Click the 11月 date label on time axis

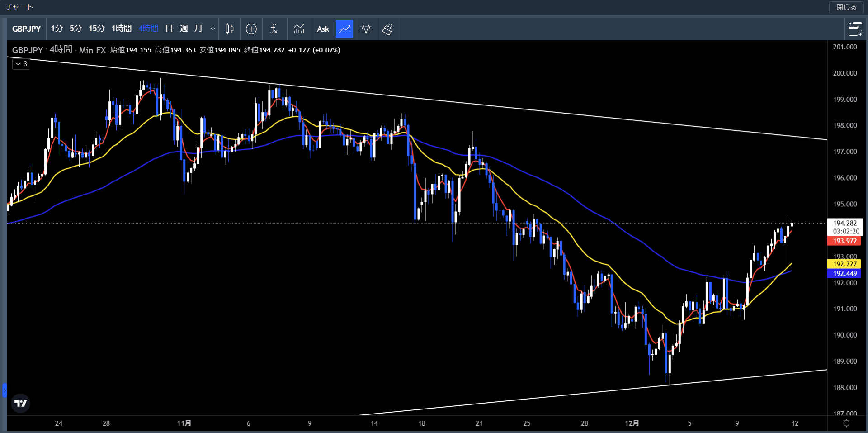[x=184, y=423]
